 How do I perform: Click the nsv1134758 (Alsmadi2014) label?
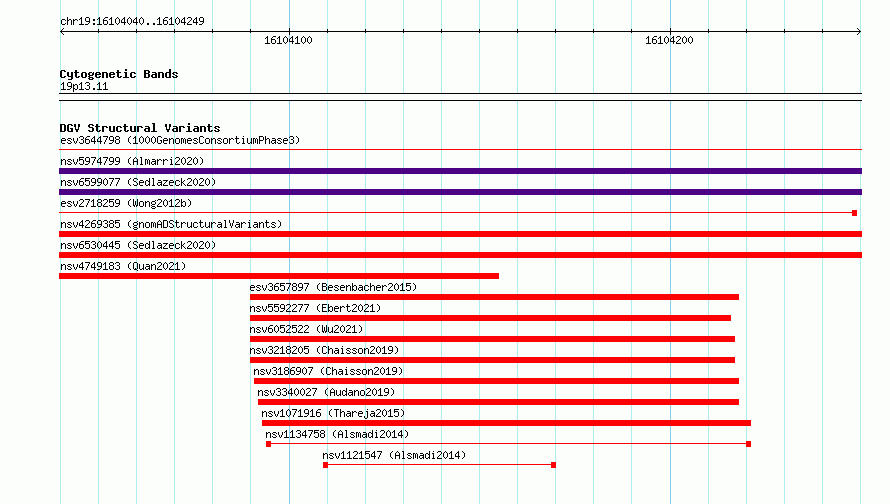coord(337,434)
